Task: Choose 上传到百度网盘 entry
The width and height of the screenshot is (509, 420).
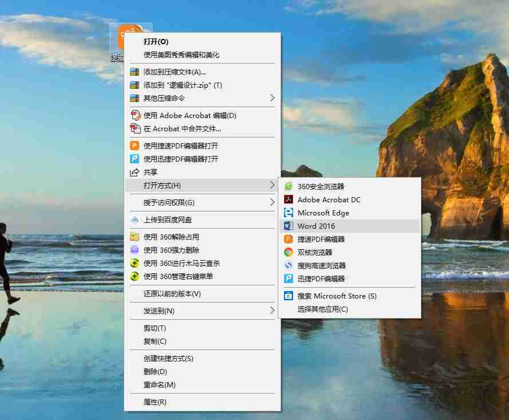Action: 202,220
